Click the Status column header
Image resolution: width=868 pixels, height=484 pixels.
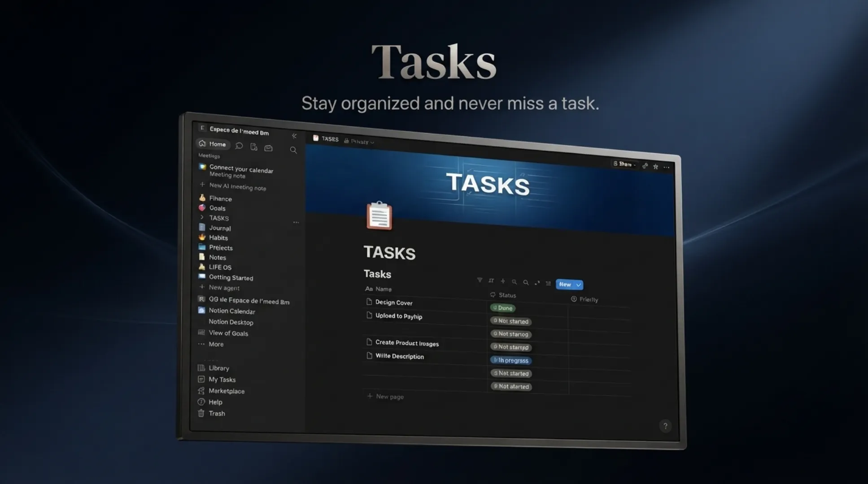(503, 295)
